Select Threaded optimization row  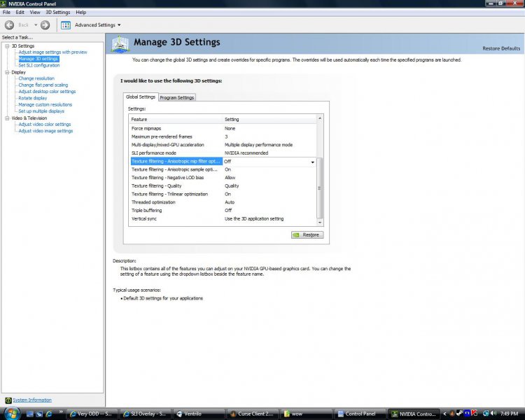coord(223,202)
